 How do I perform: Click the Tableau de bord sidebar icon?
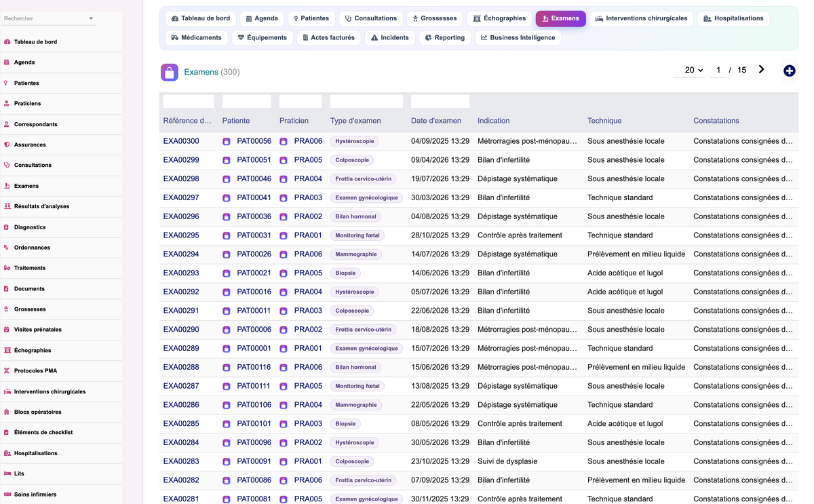[7, 42]
